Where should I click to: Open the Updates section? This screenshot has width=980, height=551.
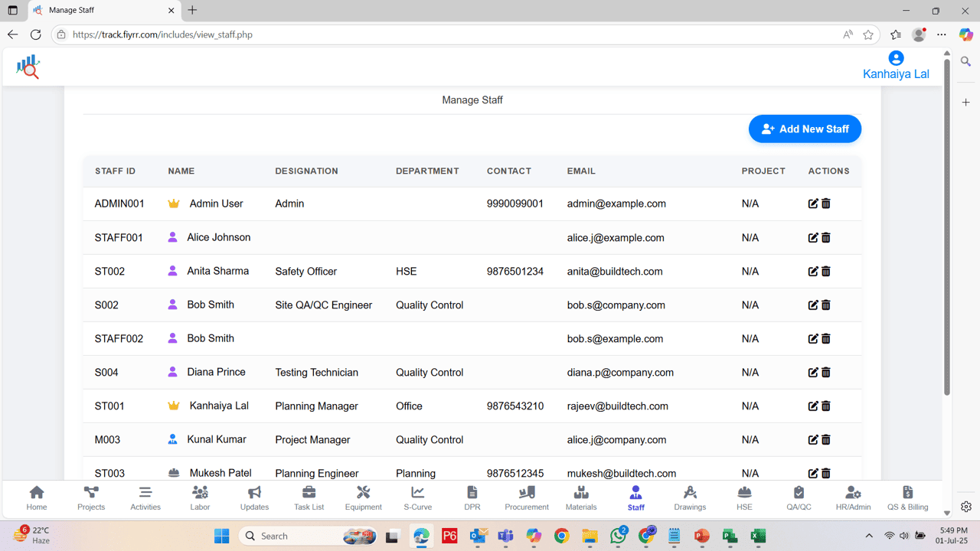tap(254, 497)
